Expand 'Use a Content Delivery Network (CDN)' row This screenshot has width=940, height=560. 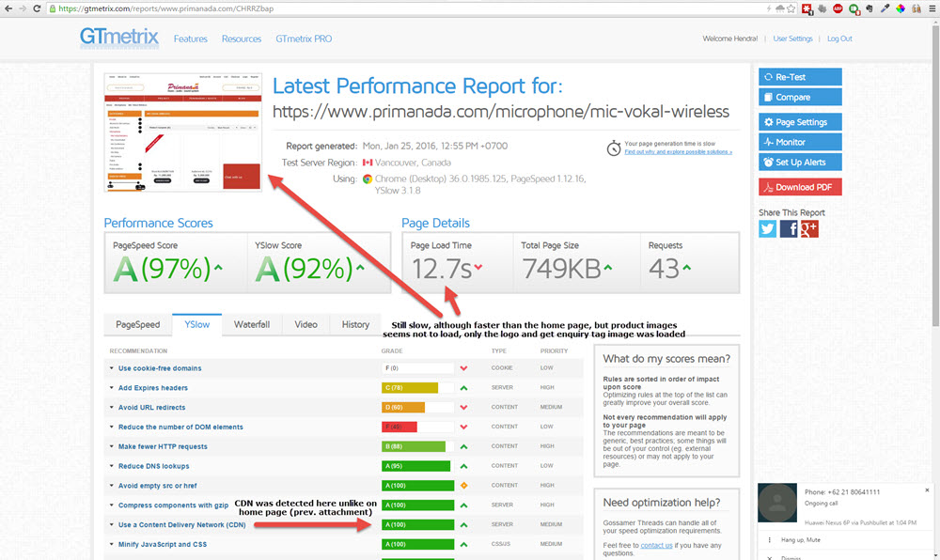pos(181,524)
